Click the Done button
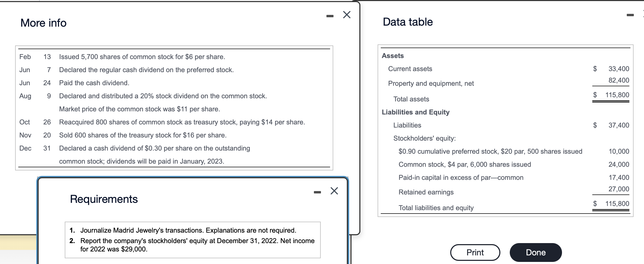The width and height of the screenshot is (644, 264). pos(536,252)
